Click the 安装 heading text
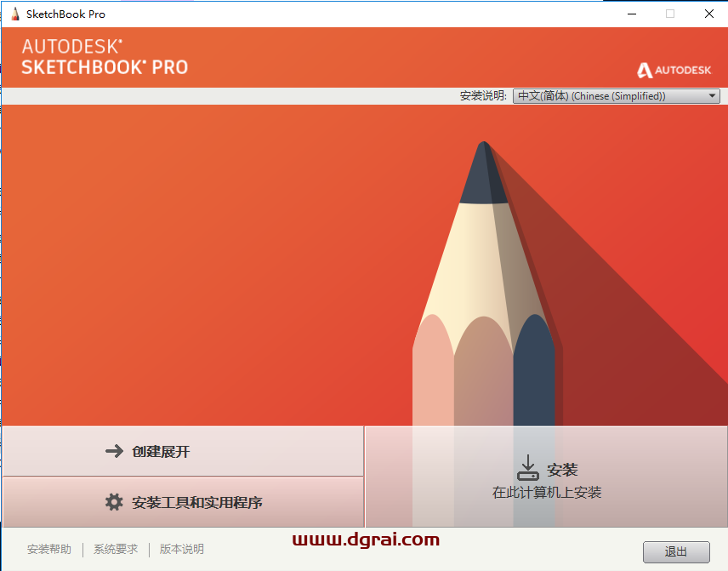 (x=562, y=470)
